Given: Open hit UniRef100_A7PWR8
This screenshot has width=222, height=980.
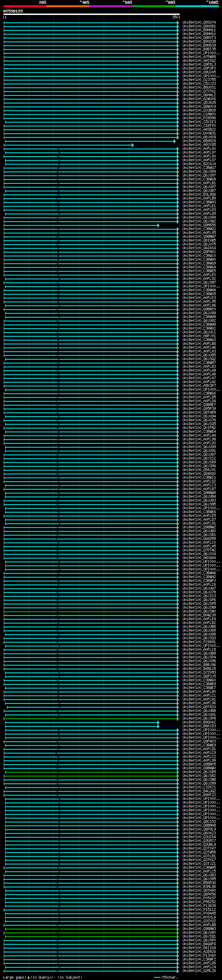Looking at the screenshot, I should click(199, 57).
